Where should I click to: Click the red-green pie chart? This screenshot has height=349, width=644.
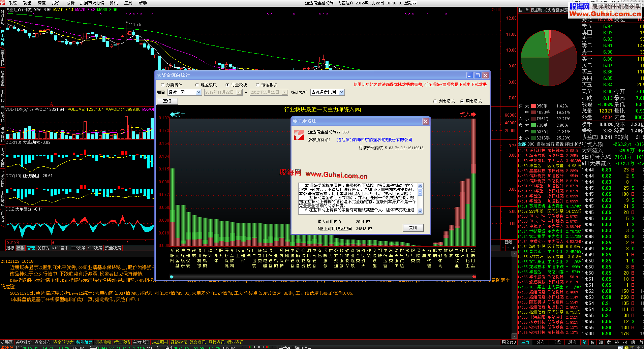tap(548, 58)
